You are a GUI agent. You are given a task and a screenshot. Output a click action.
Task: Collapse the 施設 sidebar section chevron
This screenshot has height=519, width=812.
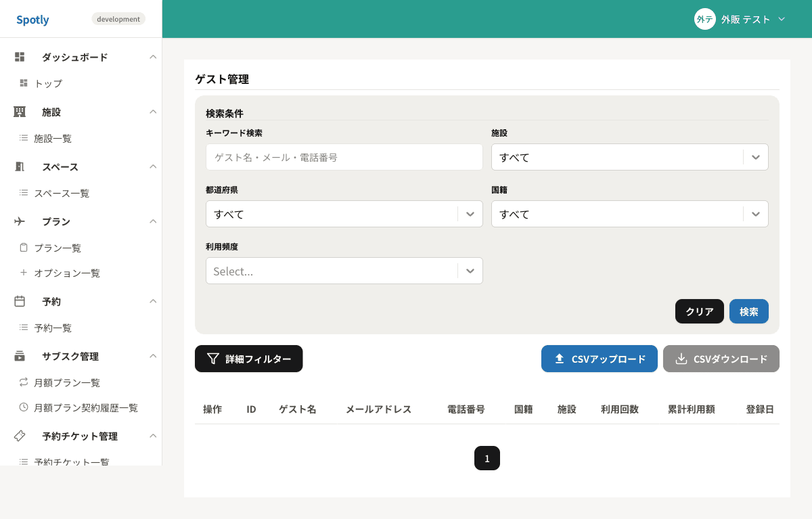tap(153, 112)
